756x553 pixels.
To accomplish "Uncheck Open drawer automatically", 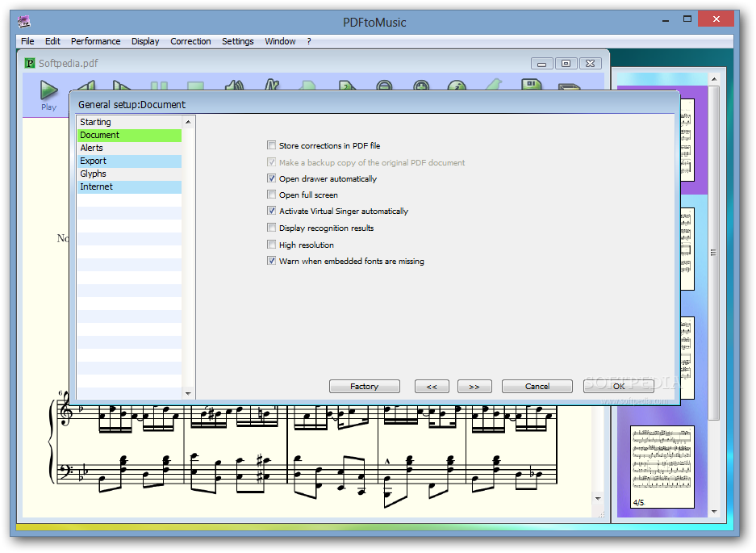I will 271,178.
